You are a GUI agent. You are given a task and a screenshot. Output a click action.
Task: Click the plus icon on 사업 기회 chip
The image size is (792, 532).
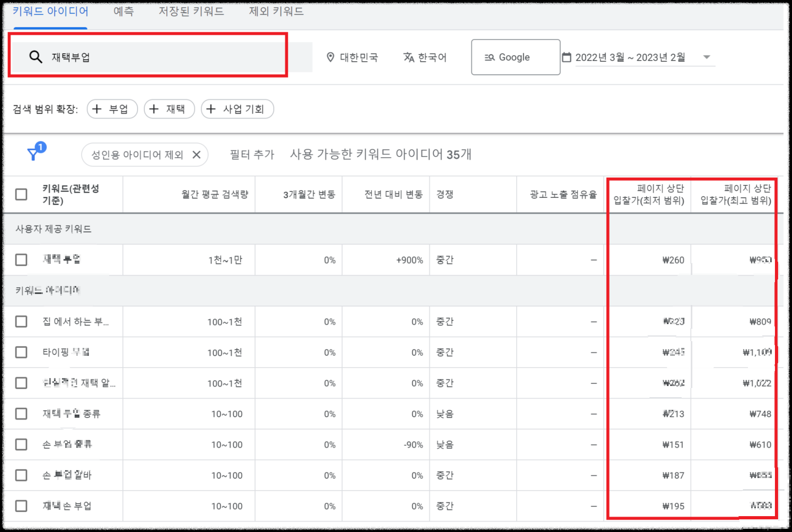(211, 109)
